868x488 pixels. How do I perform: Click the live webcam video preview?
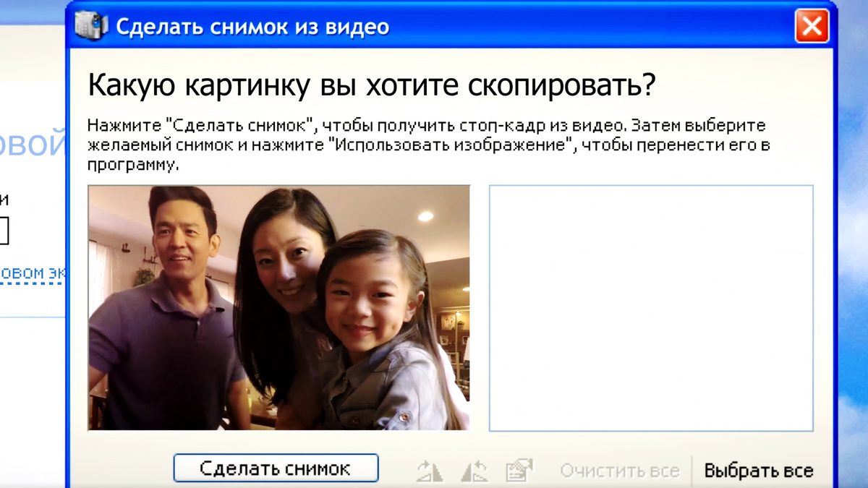tap(278, 307)
